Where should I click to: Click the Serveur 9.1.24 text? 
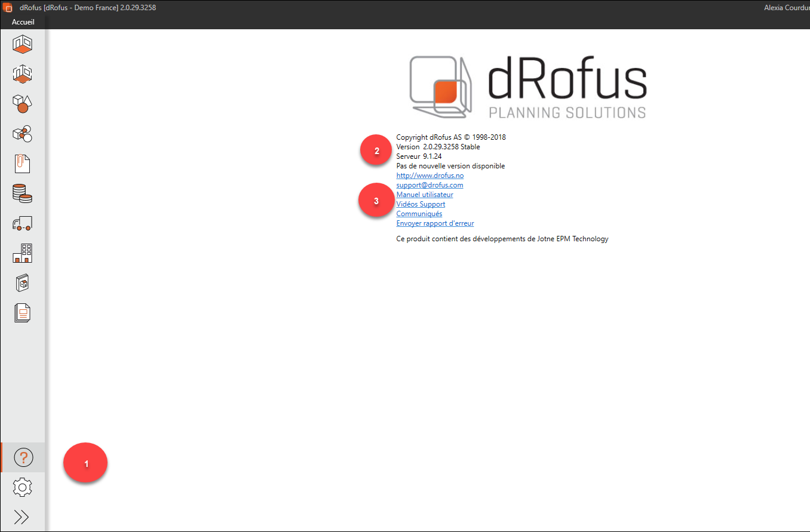coord(419,156)
